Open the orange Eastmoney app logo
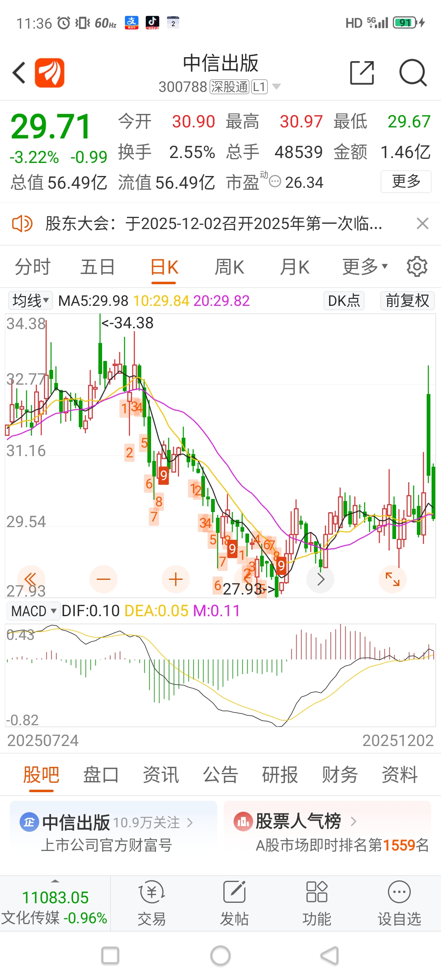Screen dimensions: 441x980 tap(49, 73)
